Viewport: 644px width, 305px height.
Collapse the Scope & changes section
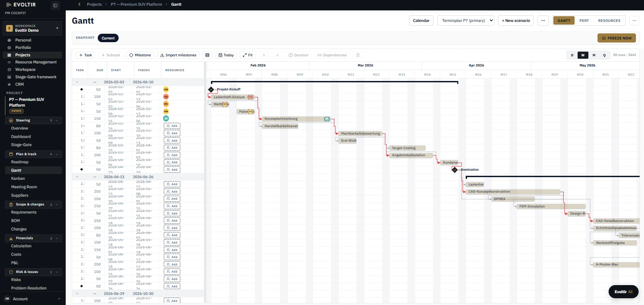(33, 204)
